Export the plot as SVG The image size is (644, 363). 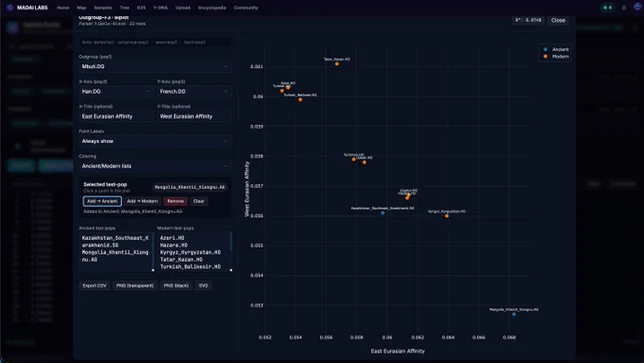(204, 285)
